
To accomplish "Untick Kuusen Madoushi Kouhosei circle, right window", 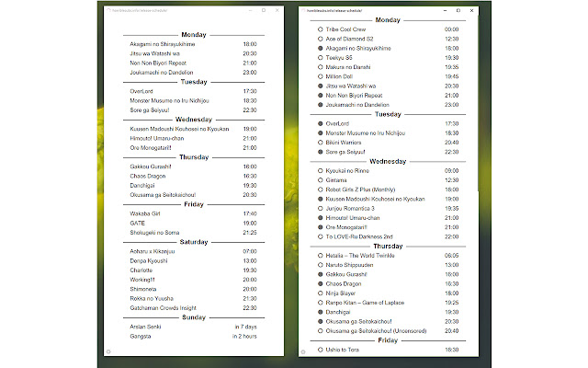I will pos(321,199).
